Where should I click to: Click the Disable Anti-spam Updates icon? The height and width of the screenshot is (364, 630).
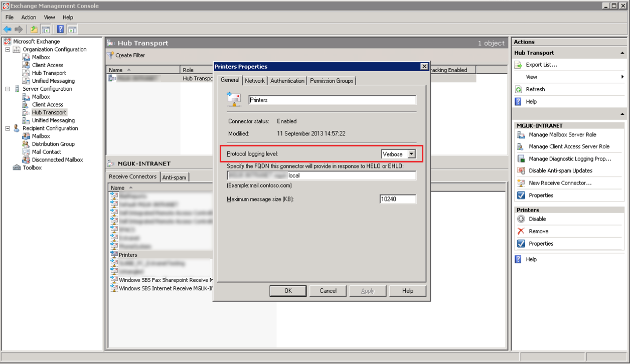(521, 170)
